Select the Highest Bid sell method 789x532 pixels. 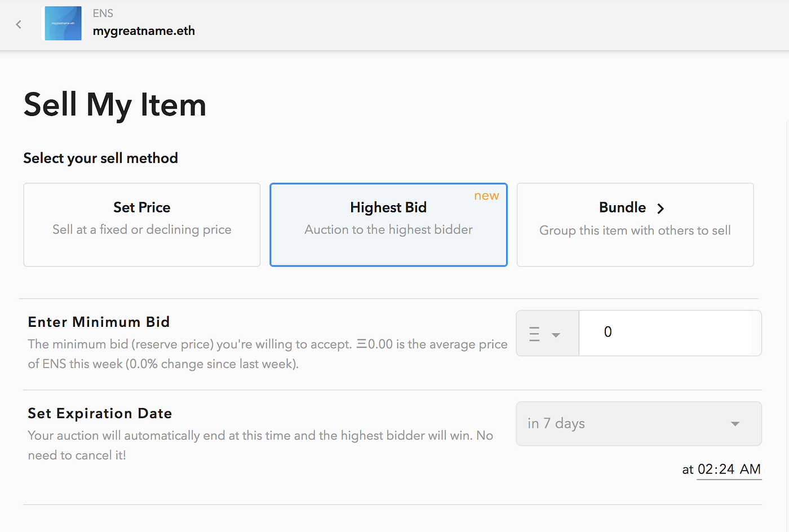pos(388,224)
